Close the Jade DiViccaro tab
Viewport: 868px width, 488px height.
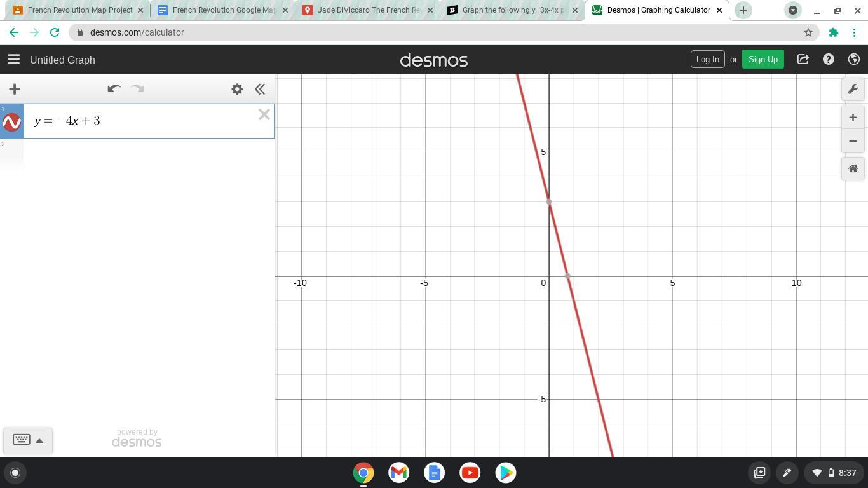pyautogui.click(x=430, y=10)
